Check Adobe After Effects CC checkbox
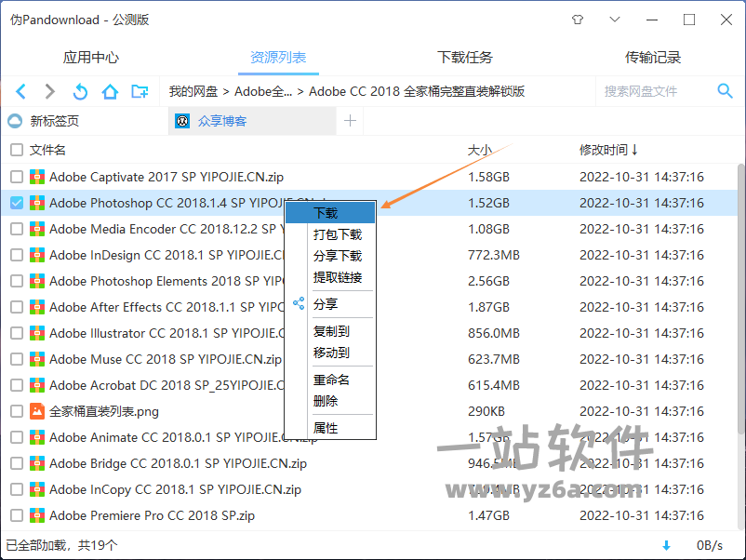Image resolution: width=746 pixels, height=560 pixels. [17, 307]
